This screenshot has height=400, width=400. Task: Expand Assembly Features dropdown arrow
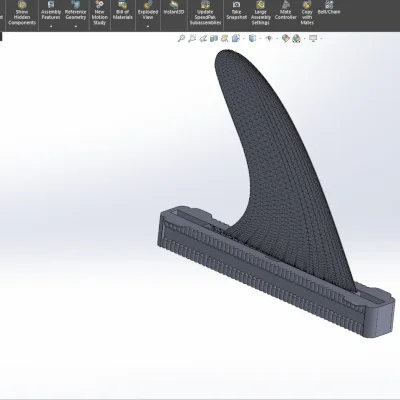pyautogui.click(x=51, y=26)
